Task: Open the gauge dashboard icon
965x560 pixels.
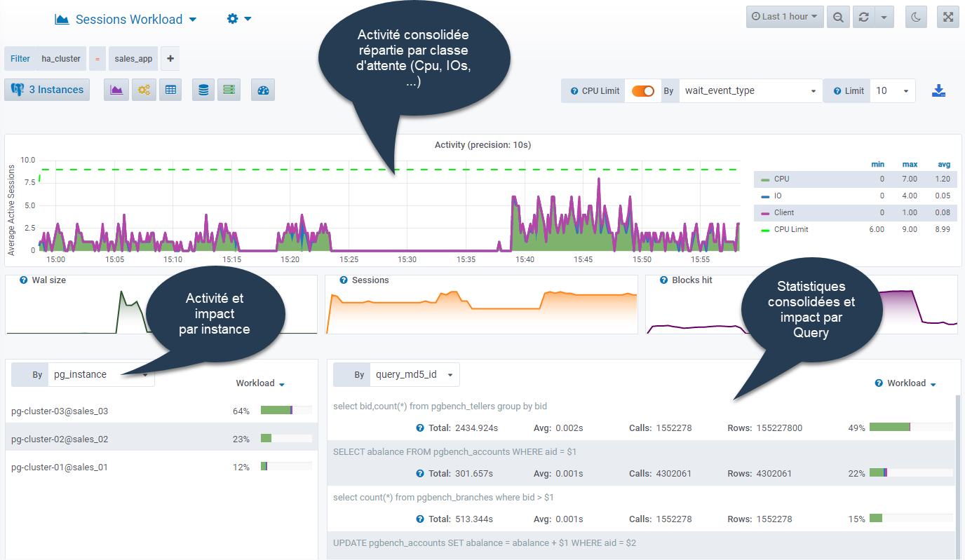Action: tap(263, 90)
